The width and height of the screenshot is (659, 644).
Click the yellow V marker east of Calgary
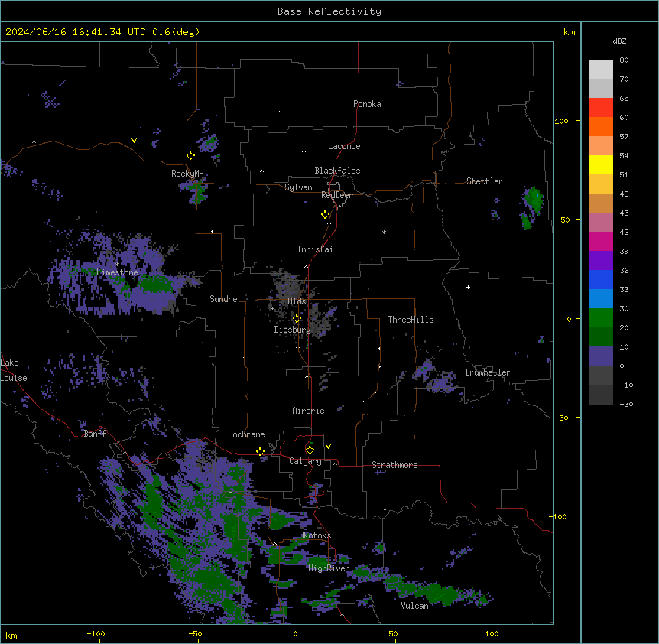point(328,447)
